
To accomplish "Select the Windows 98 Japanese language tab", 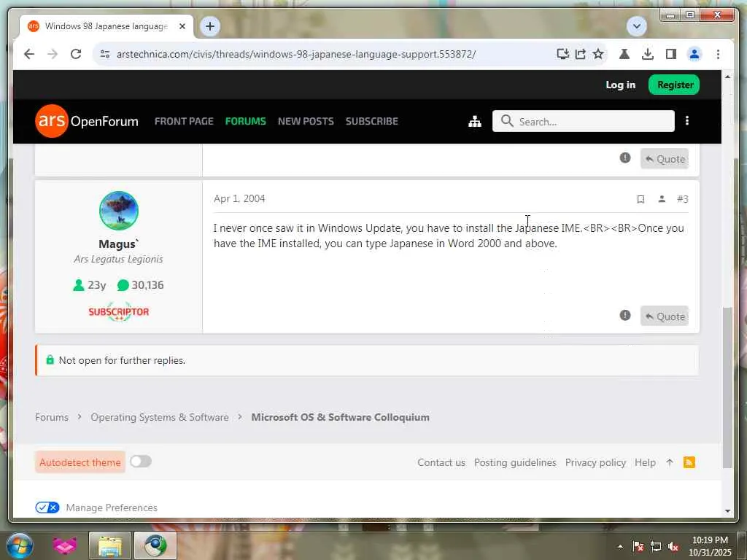I will coord(107,26).
